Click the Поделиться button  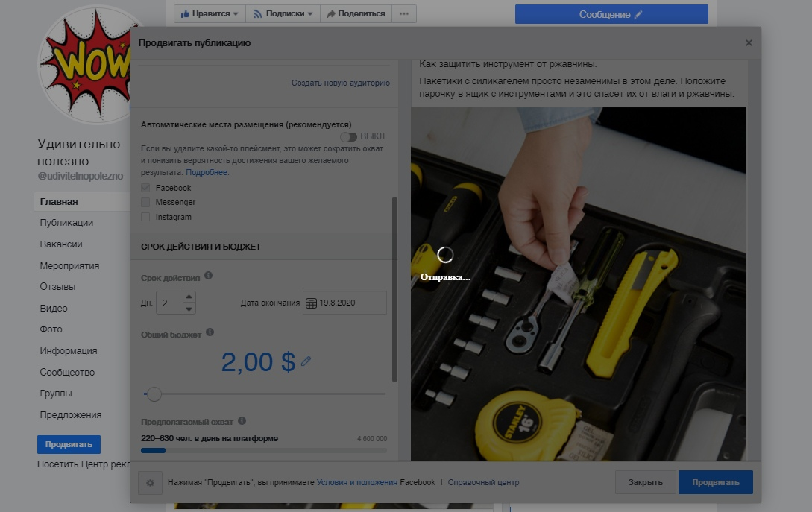(356, 14)
